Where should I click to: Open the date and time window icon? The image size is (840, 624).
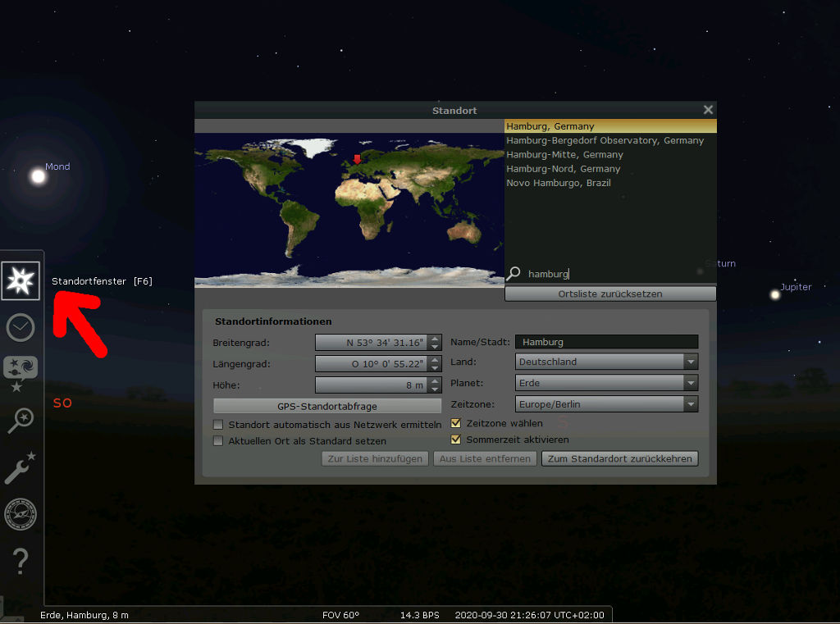click(x=21, y=328)
